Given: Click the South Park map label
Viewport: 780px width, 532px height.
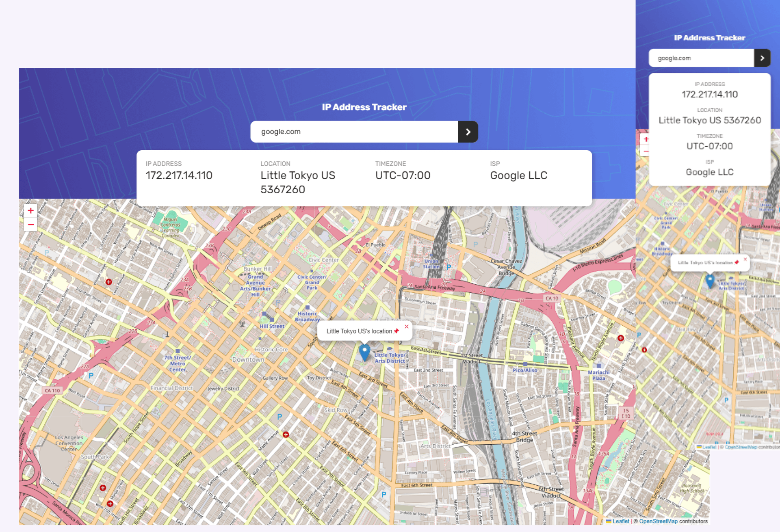Looking at the screenshot, I should (95, 457).
